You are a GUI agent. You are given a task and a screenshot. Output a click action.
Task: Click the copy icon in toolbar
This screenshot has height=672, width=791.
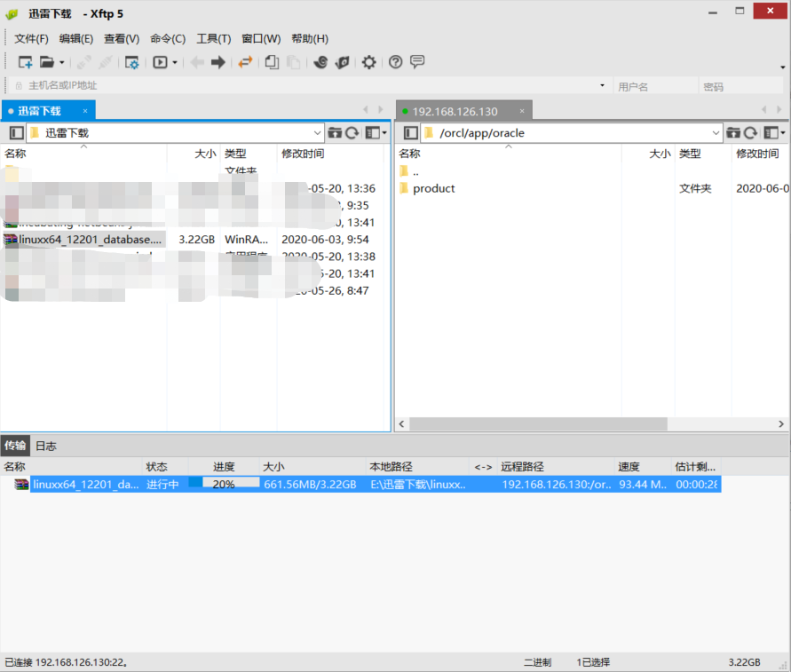(x=272, y=62)
